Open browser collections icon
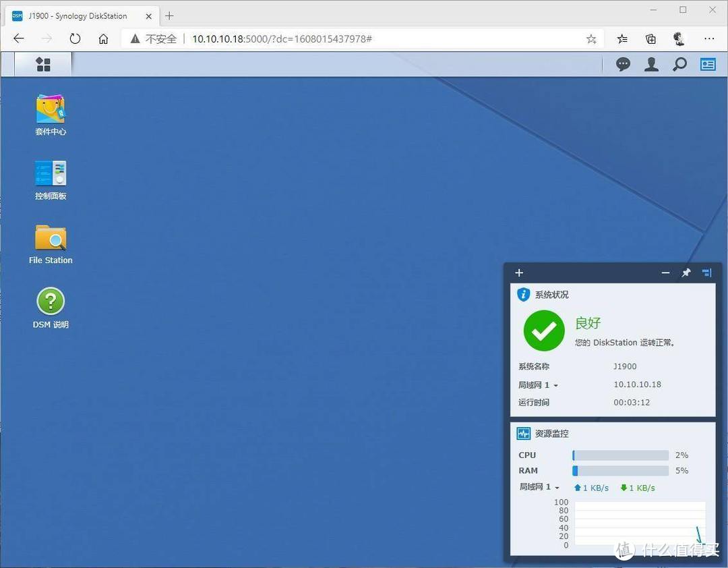The width and height of the screenshot is (728, 568). point(651,39)
